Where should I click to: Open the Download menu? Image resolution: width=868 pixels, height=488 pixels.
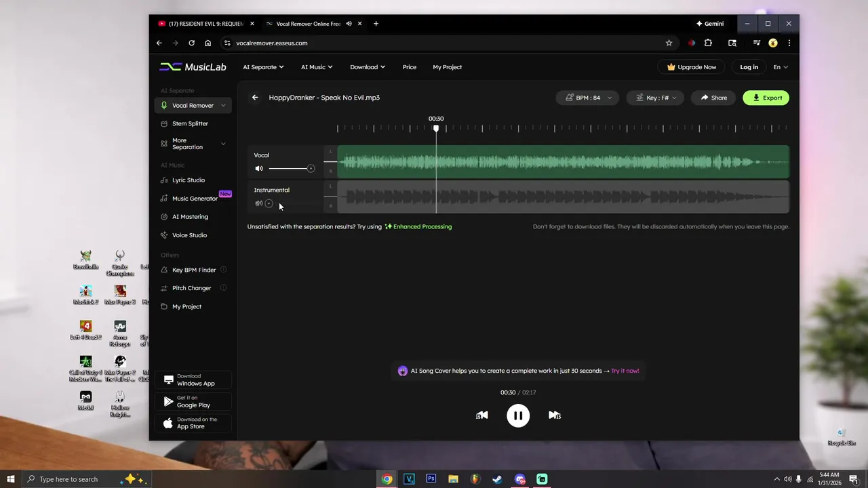[368, 67]
